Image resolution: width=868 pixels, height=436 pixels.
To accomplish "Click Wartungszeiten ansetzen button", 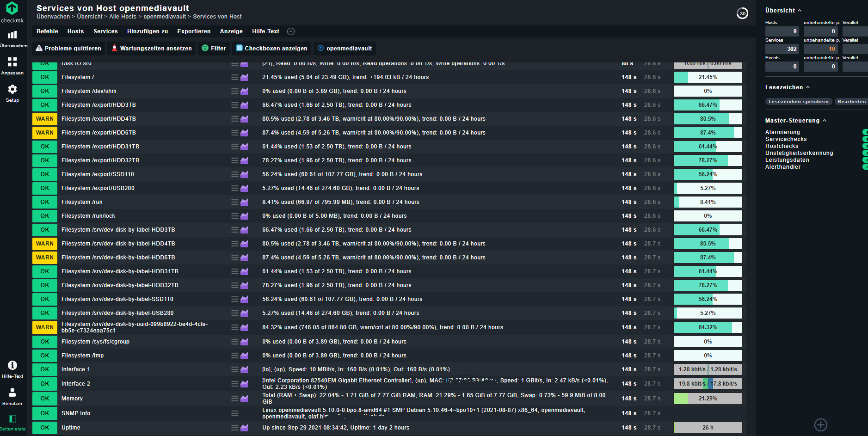I will click(152, 48).
